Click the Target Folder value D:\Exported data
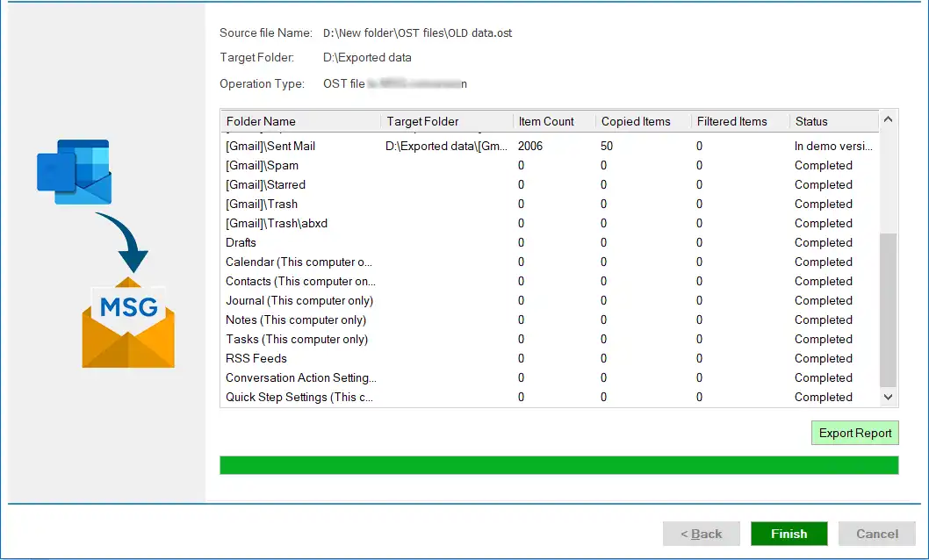 [x=367, y=58]
